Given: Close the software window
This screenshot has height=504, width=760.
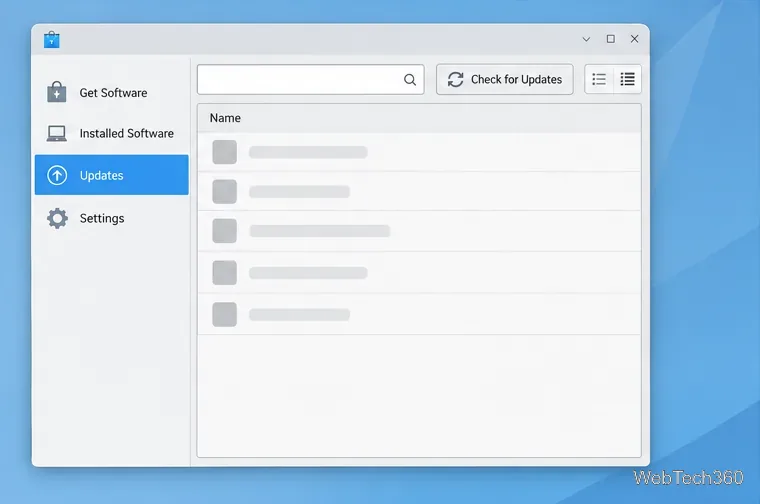Looking at the screenshot, I should (634, 39).
